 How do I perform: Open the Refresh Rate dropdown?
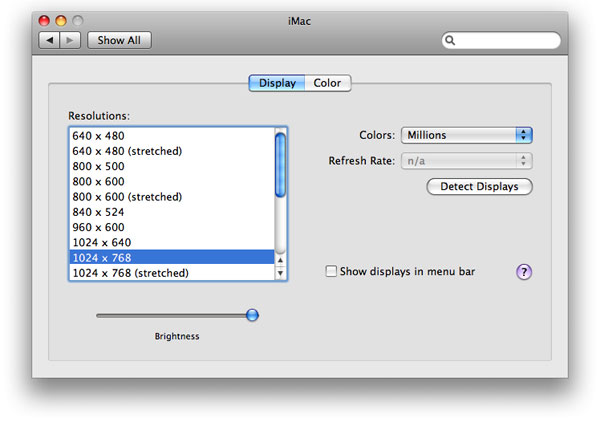(x=466, y=161)
